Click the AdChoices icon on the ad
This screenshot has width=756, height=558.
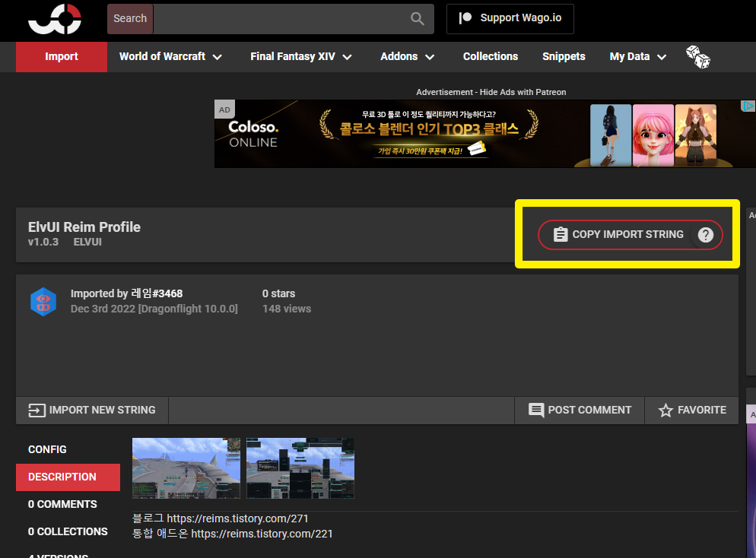748,106
